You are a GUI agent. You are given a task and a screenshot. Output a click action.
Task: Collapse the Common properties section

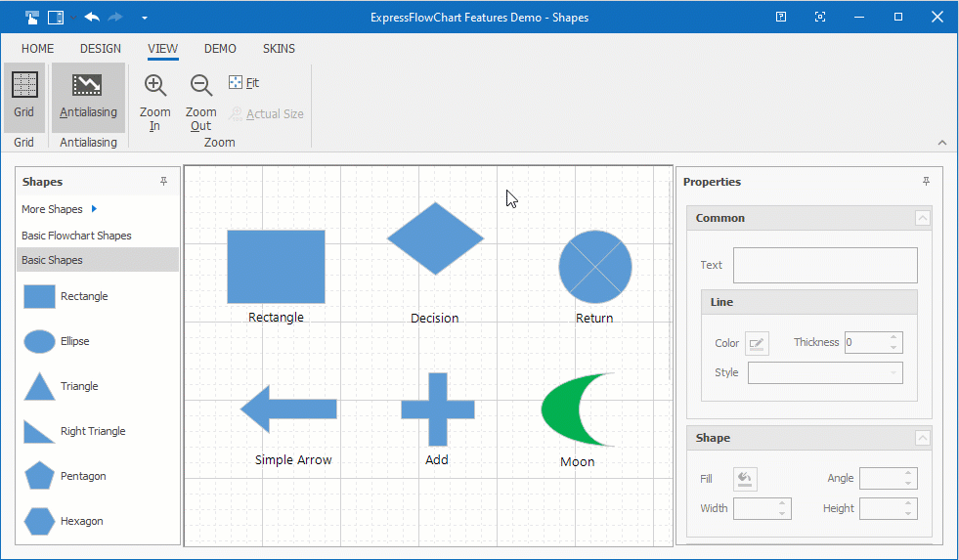922,218
